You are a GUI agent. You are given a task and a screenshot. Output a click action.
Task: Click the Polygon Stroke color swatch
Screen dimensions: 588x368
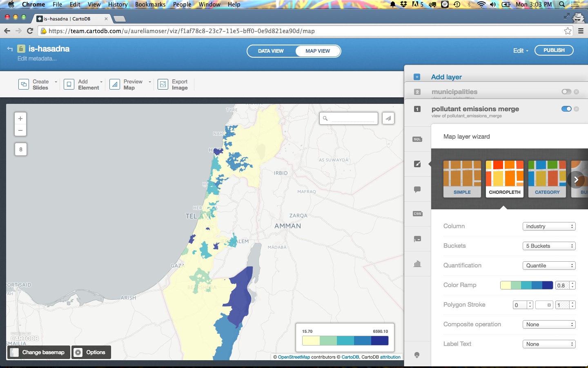(x=544, y=305)
